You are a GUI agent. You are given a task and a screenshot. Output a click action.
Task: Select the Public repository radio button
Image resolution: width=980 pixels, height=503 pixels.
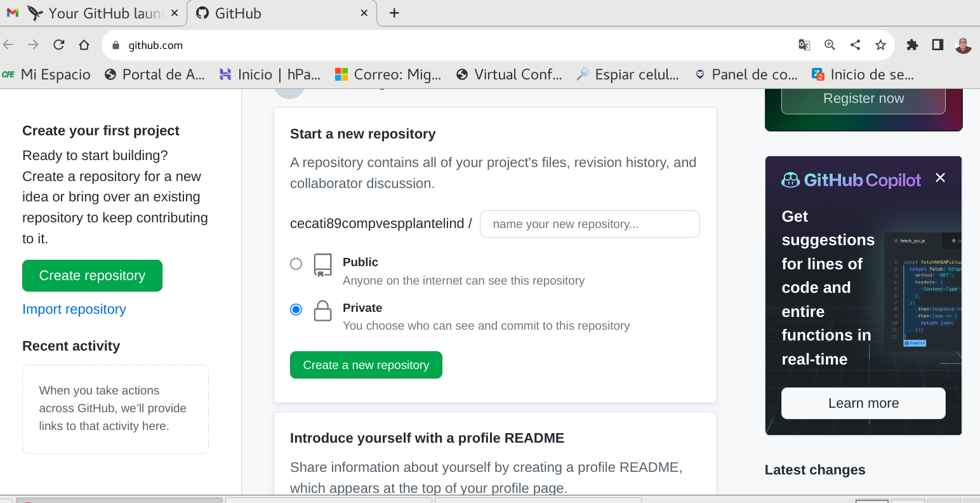coord(296,264)
